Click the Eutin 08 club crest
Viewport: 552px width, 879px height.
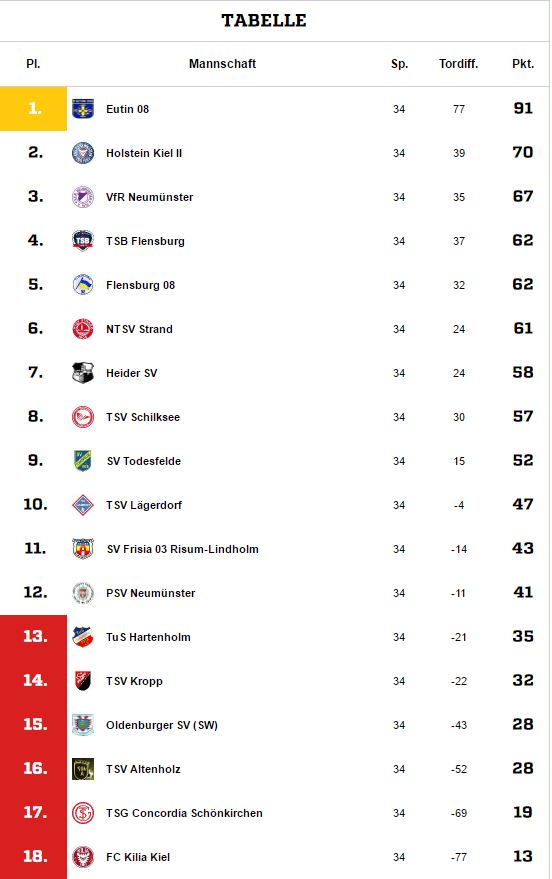(x=83, y=109)
